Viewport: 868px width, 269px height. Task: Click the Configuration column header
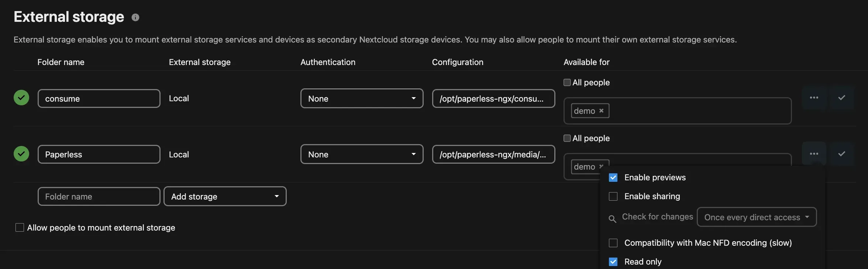(458, 62)
